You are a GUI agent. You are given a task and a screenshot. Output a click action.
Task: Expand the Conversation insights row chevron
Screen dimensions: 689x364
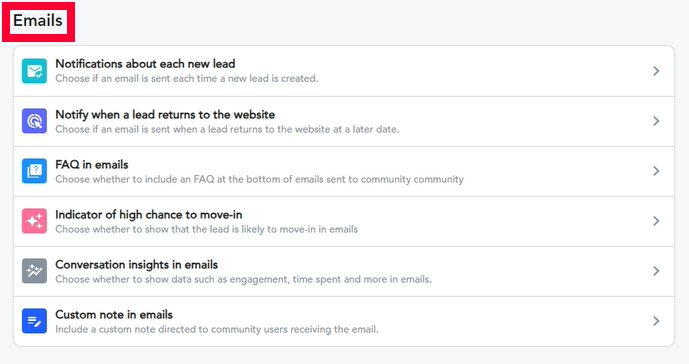(656, 271)
